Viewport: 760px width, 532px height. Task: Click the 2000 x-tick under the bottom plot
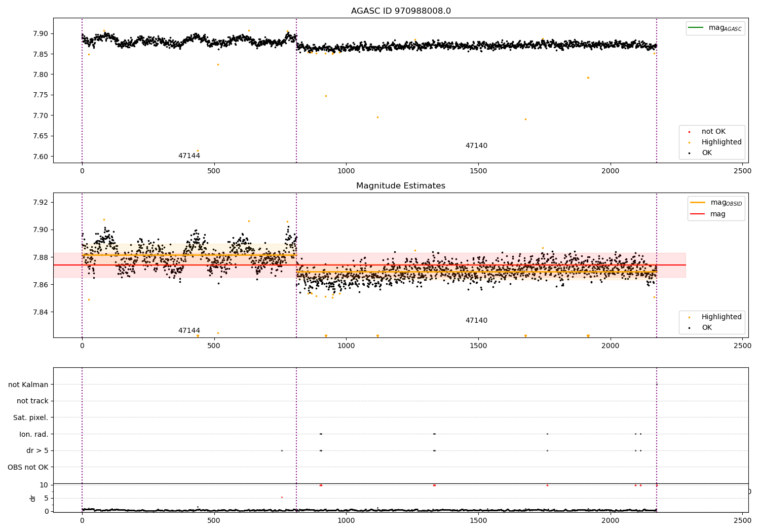point(611,520)
